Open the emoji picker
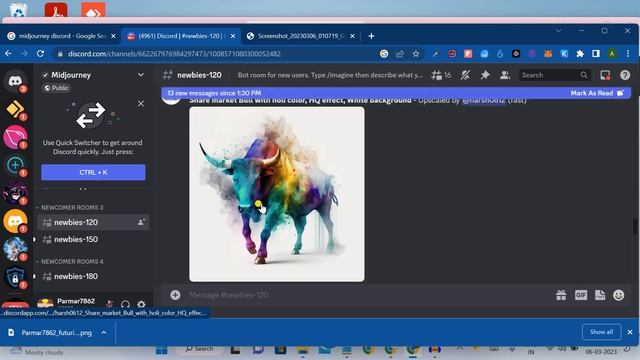The height and width of the screenshot is (360, 640). pyautogui.click(x=619, y=295)
